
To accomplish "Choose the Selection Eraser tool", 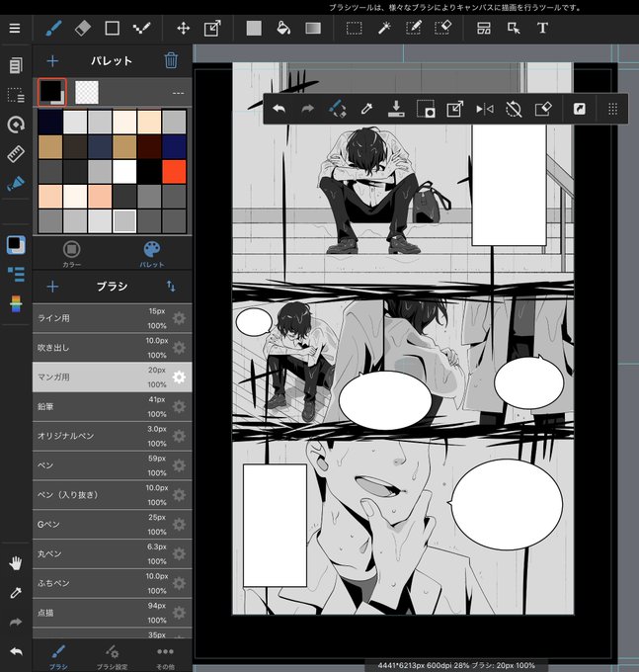I will (442, 29).
